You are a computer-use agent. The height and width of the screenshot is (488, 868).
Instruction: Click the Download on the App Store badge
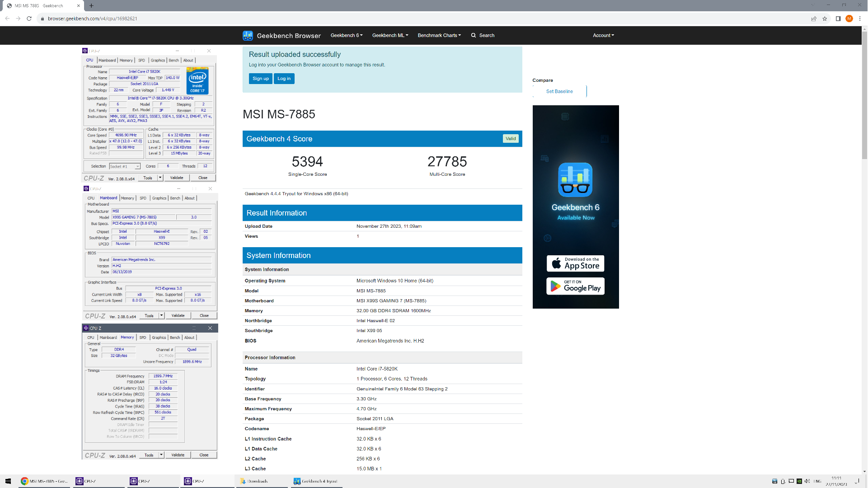[575, 263]
